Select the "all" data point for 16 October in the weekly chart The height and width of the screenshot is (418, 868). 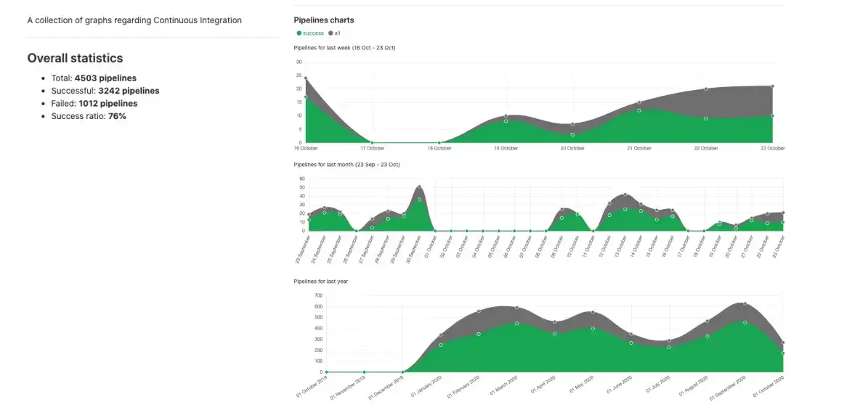click(306, 78)
